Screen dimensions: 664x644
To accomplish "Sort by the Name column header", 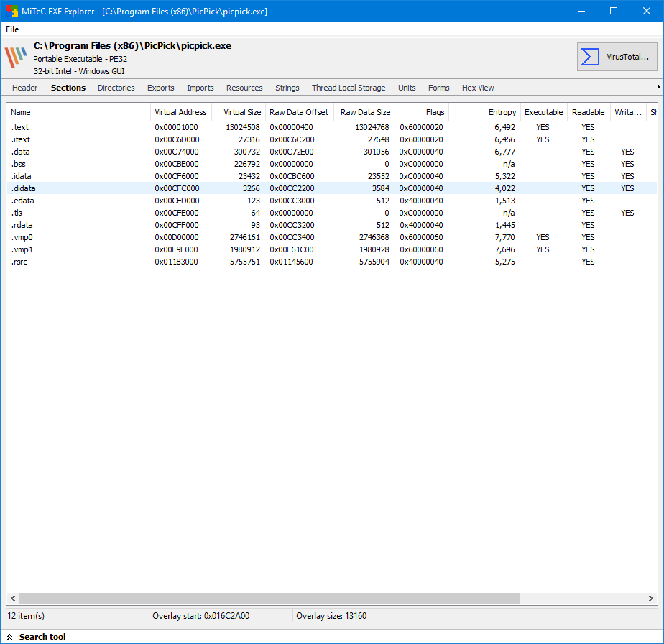I will 78,112.
